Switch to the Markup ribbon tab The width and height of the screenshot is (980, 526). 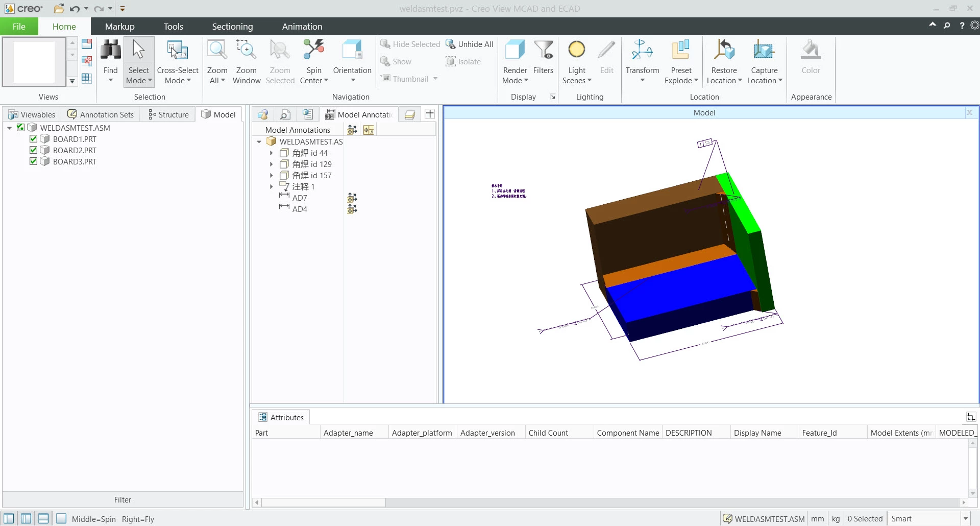tap(119, 27)
